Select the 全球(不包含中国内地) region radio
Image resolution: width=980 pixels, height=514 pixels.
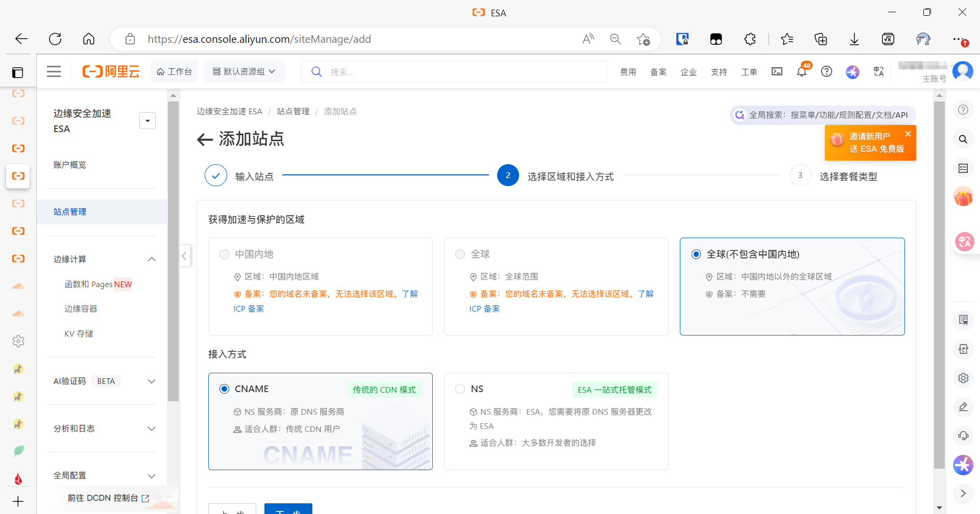[x=696, y=254]
